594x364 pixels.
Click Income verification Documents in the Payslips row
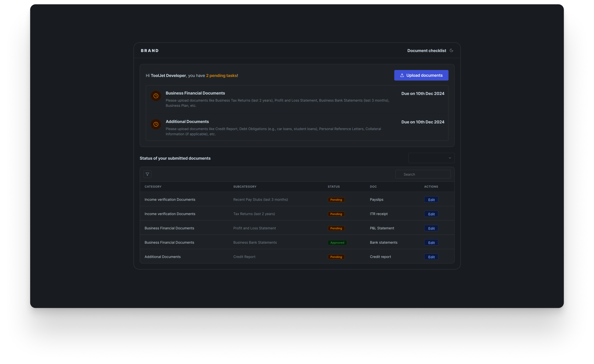pyautogui.click(x=170, y=199)
